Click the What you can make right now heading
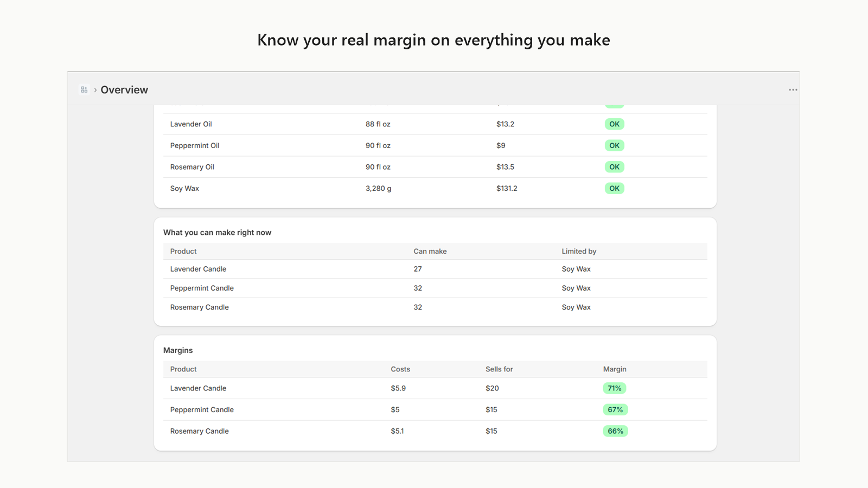868x488 pixels. click(217, 233)
